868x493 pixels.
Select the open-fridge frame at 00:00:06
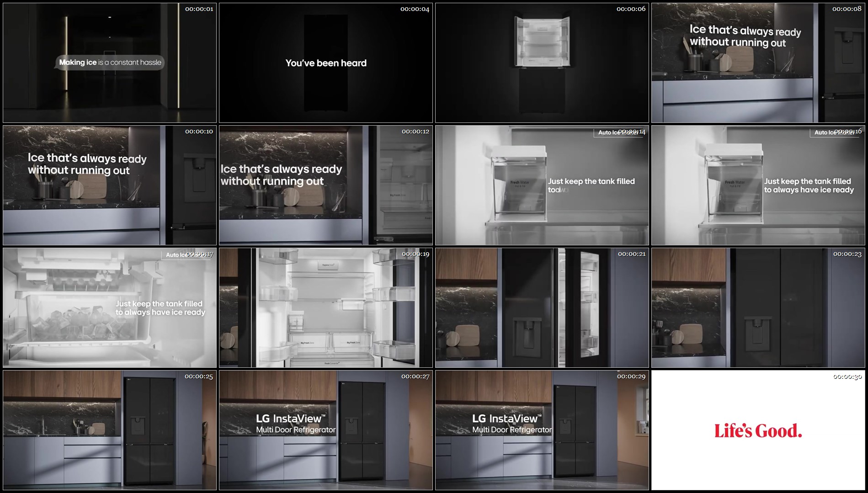[542, 63]
